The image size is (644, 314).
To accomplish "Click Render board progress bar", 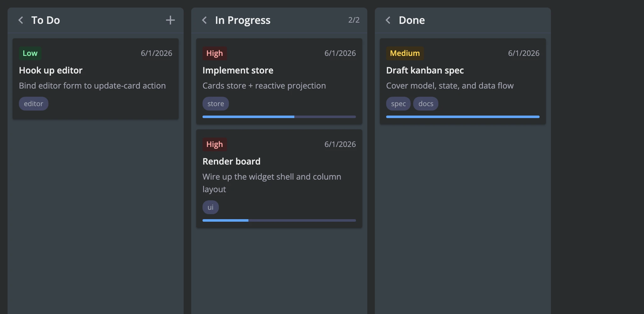I will click(x=279, y=220).
